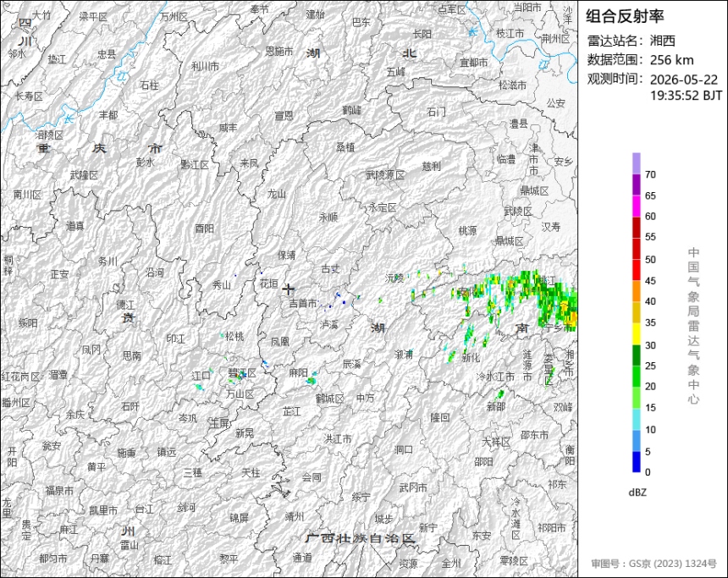The height and width of the screenshot is (578, 728).
Task: Click the 古丈 label on map
Action: tap(331, 268)
